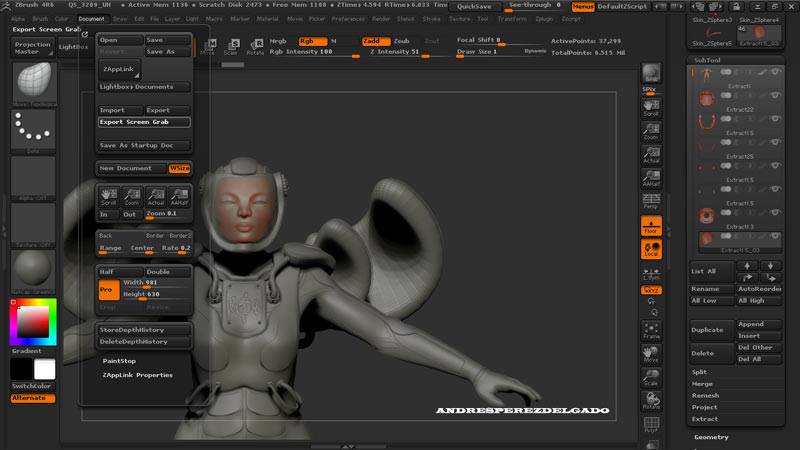Click the Projection Master button

(x=33, y=48)
